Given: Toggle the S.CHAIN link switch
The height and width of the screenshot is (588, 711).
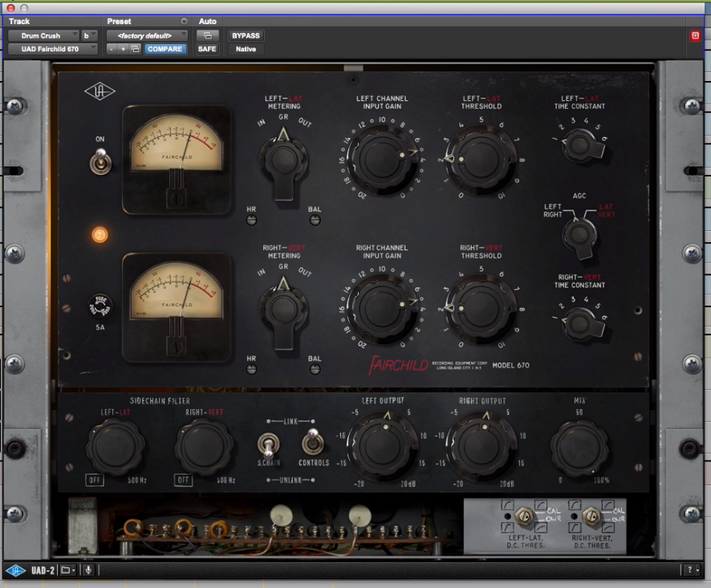Looking at the screenshot, I should pyautogui.click(x=269, y=444).
